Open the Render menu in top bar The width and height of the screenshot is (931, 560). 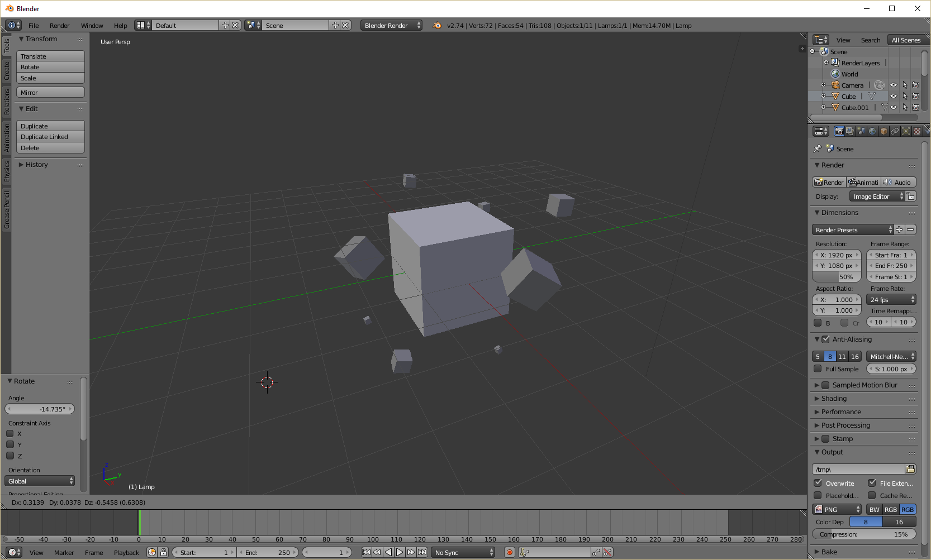tap(59, 26)
